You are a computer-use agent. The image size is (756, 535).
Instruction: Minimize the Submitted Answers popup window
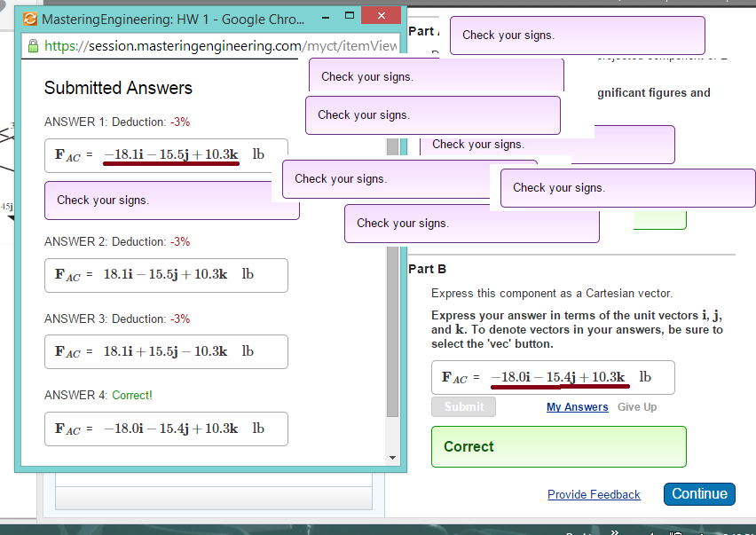pyautogui.click(x=326, y=16)
